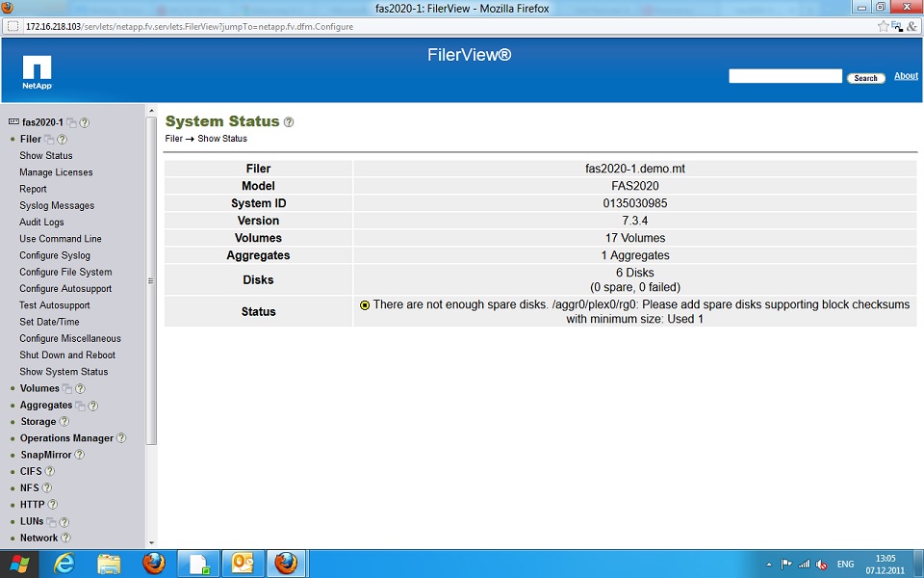924x578 pixels.
Task: Open Internet Explorer from the taskbar
Action: click(64, 564)
